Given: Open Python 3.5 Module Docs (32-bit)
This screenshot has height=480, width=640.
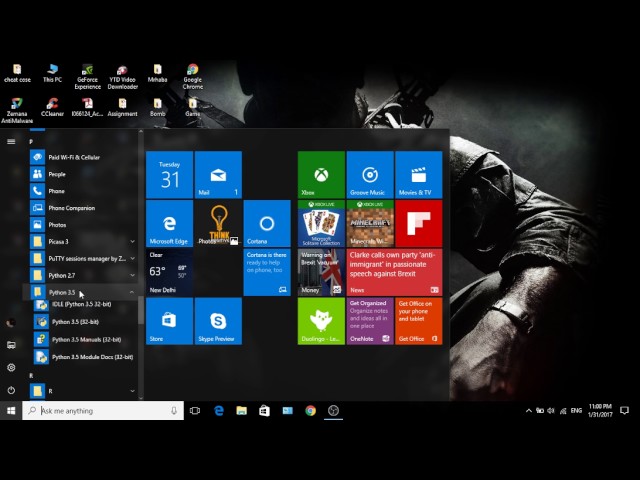Looking at the screenshot, I should [x=85, y=357].
